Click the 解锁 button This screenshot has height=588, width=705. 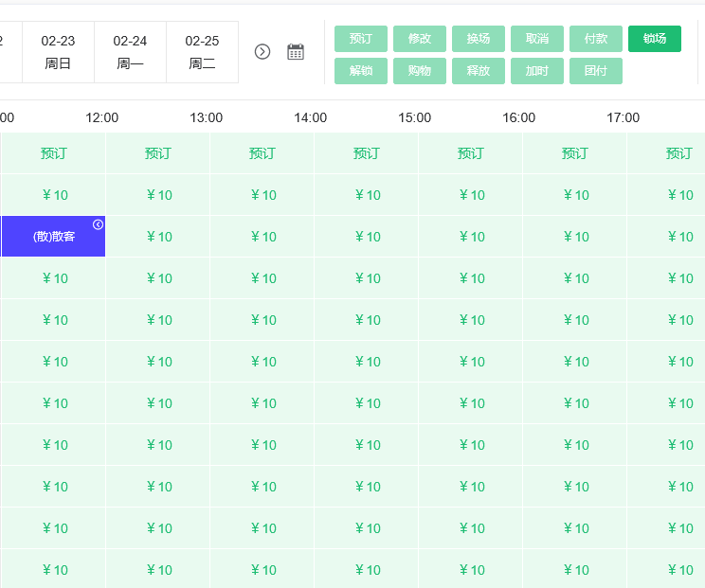(x=361, y=71)
